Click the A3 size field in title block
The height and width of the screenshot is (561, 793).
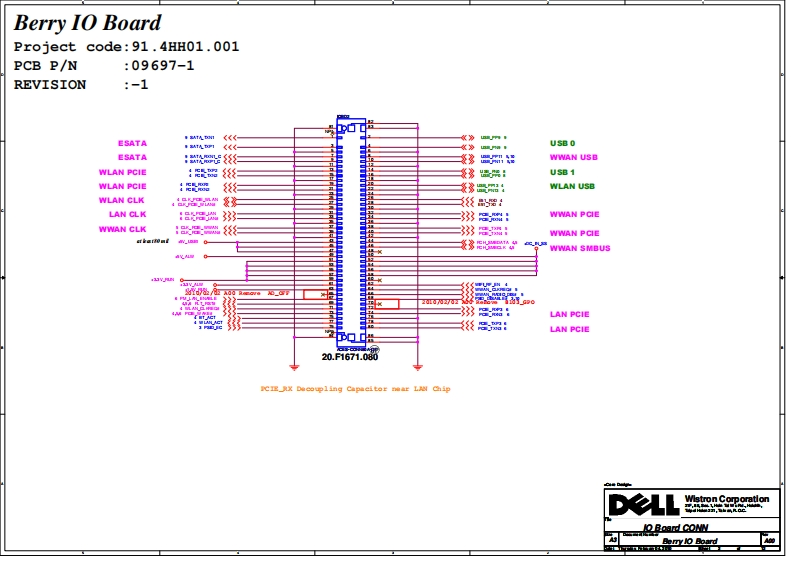click(613, 540)
